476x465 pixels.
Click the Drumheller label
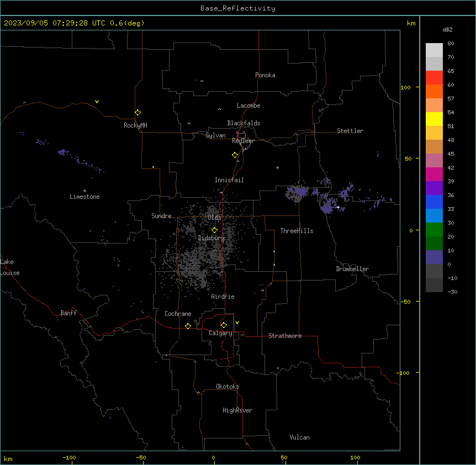coord(352,269)
